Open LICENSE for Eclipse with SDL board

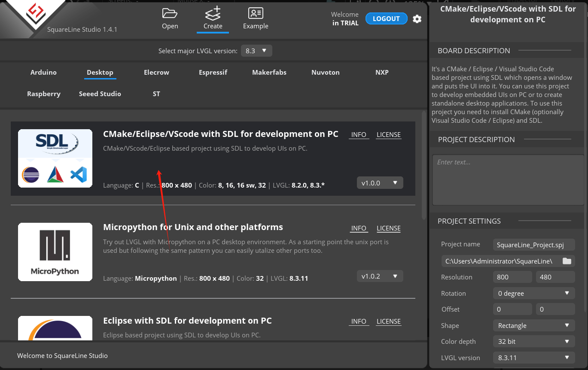tap(389, 321)
